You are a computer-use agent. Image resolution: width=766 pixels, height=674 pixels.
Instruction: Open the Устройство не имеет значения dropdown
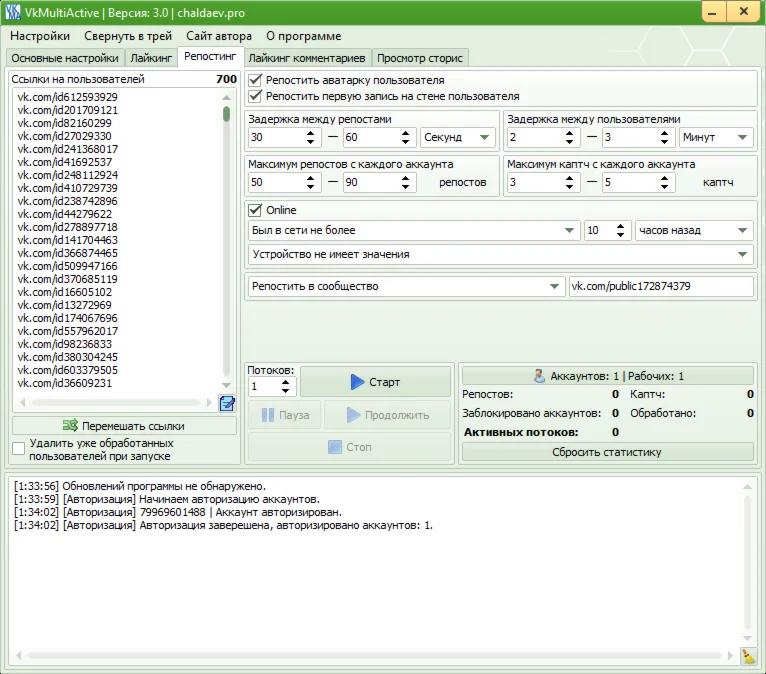(500, 254)
